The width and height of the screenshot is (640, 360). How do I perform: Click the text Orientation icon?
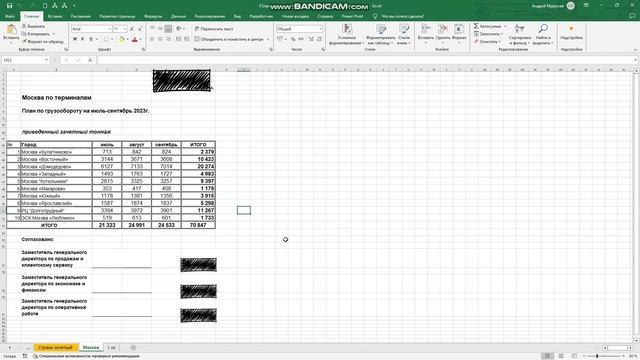click(x=179, y=29)
